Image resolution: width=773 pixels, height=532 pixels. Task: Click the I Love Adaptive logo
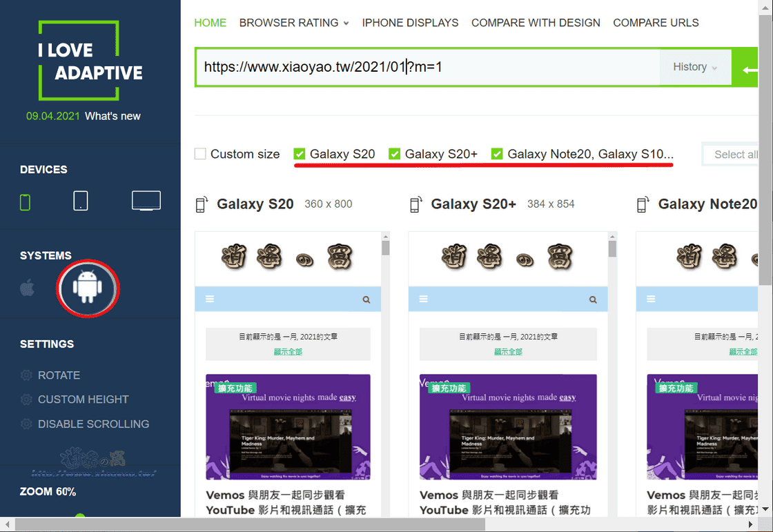[x=90, y=61]
